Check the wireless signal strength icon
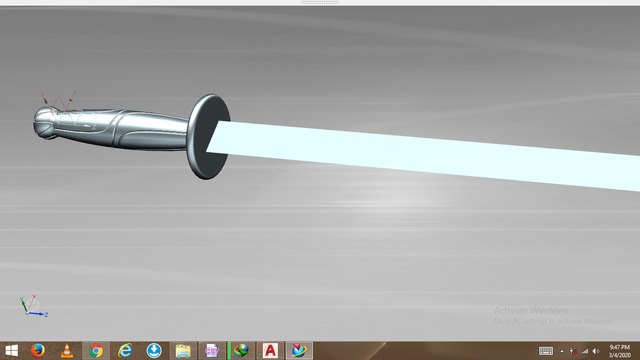 pyautogui.click(x=585, y=351)
